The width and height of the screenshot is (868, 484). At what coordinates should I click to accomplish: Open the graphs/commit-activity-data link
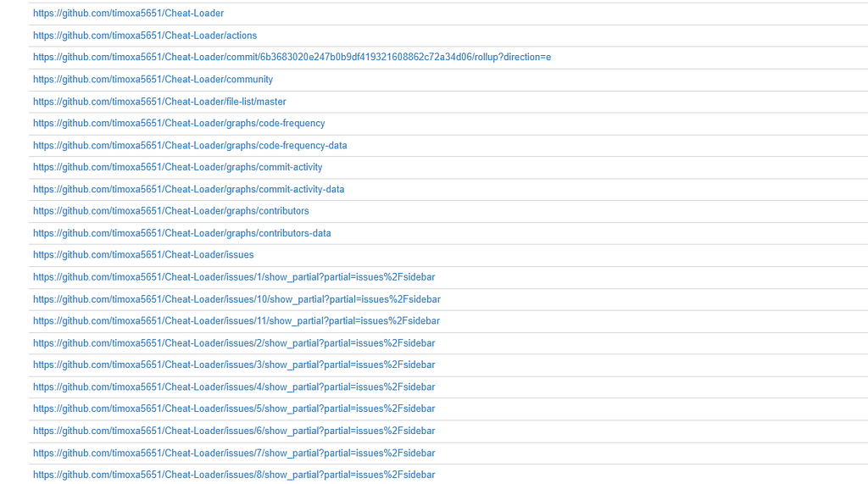(x=189, y=189)
